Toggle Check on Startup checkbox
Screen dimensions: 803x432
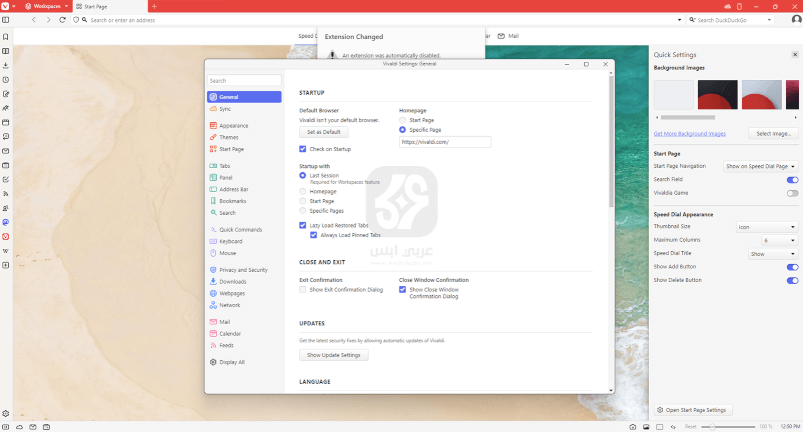coord(303,149)
